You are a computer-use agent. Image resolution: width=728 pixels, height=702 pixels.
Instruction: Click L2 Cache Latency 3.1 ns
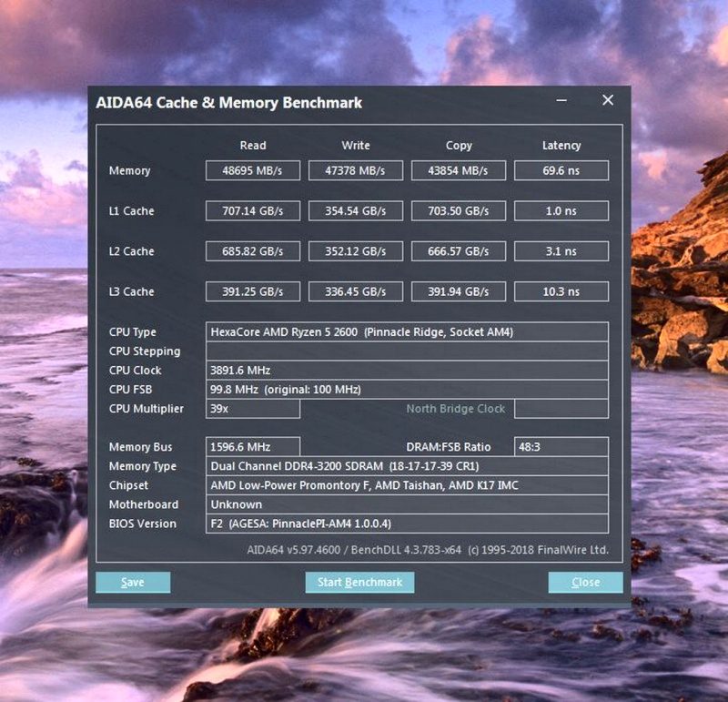point(561,251)
